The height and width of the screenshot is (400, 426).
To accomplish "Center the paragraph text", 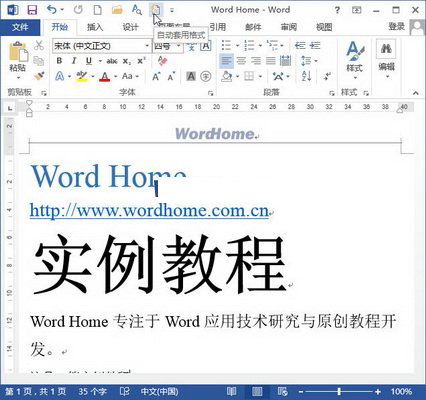I will [241, 61].
